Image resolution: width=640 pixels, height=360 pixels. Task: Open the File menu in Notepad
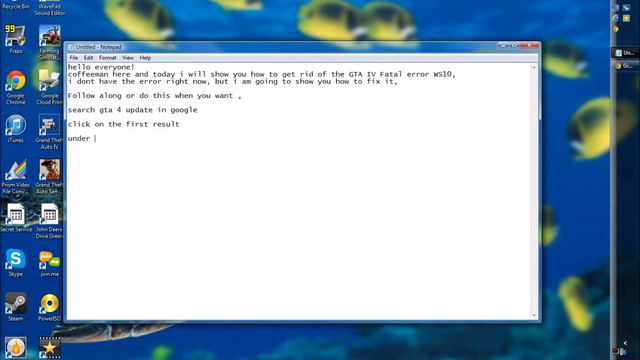pyautogui.click(x=73, y=58)
